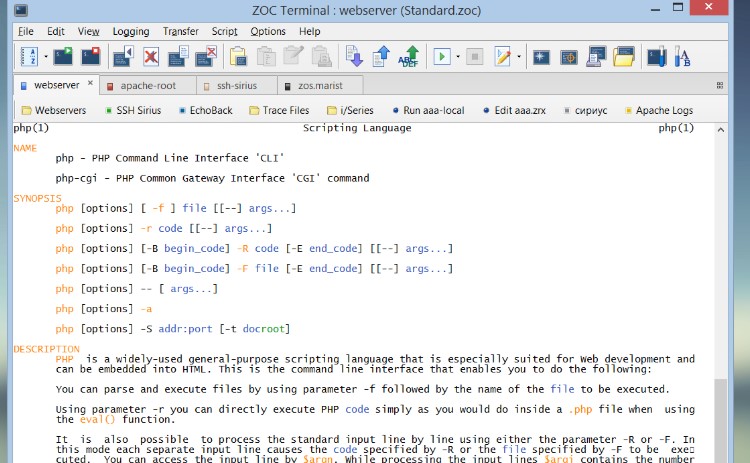This screenshot has width=750, height=463.
Task: Open the File menu
Action: pyautogui.click(x=26, y=32)
